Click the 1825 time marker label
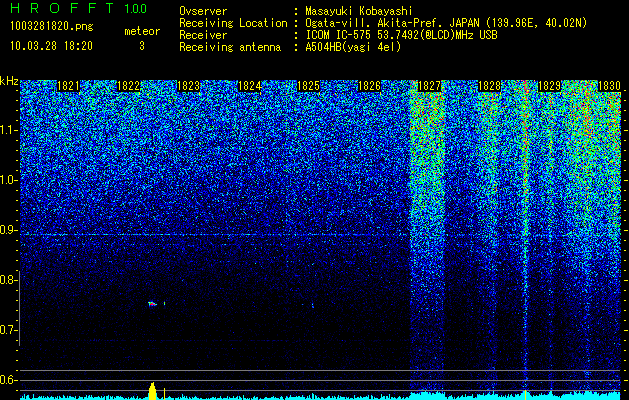Screen dimensions: 629x400 tap(308, 86)
